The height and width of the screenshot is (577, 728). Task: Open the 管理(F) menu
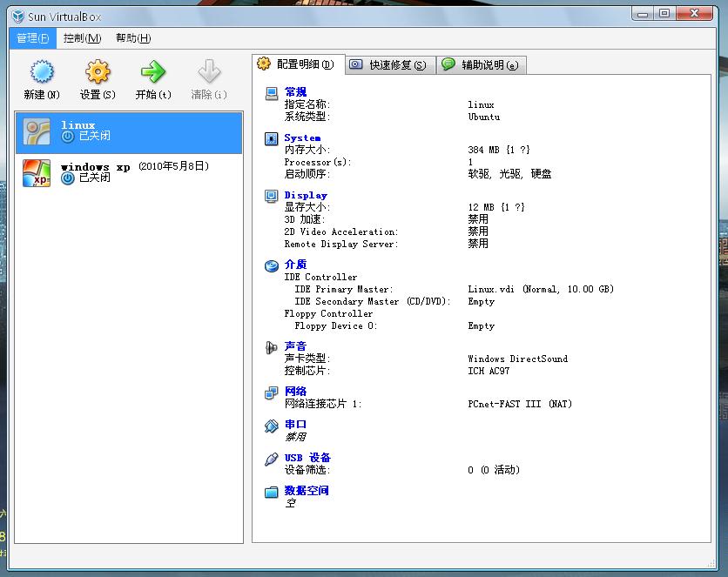(32, 38)
